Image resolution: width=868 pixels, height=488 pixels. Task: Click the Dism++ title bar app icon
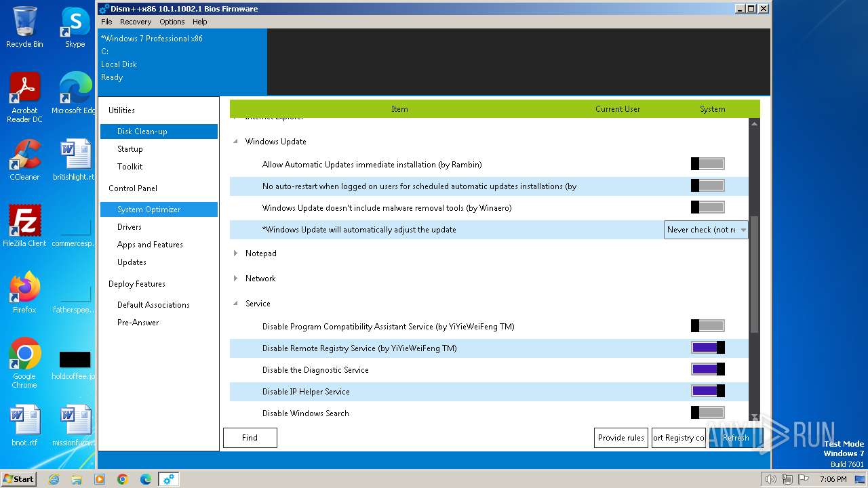tap(104, 9)
